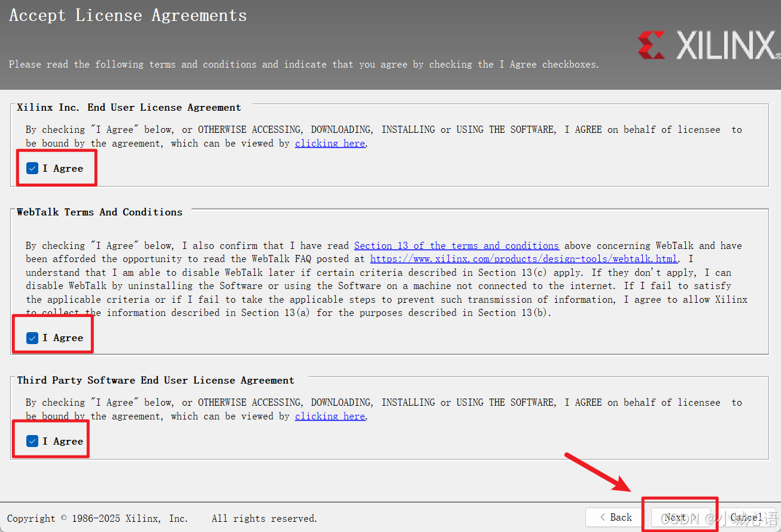The image size is (781, 532).
Task: Click the Please read the following terms instruction
Action: [304, 65]
